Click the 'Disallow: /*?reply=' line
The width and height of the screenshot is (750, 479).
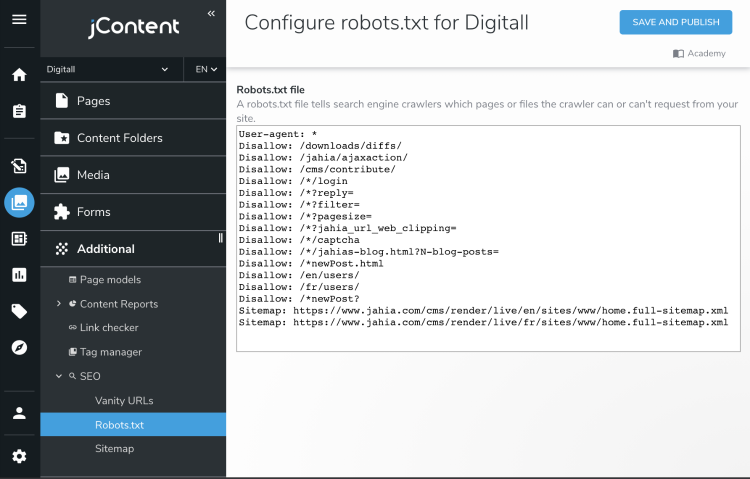click(x=296, y=193)
